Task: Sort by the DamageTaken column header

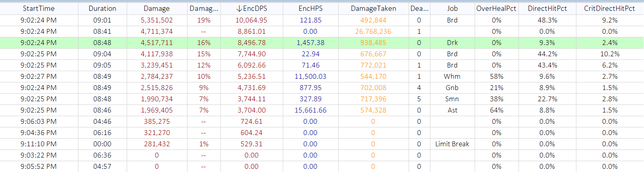Action: point(373,8)
